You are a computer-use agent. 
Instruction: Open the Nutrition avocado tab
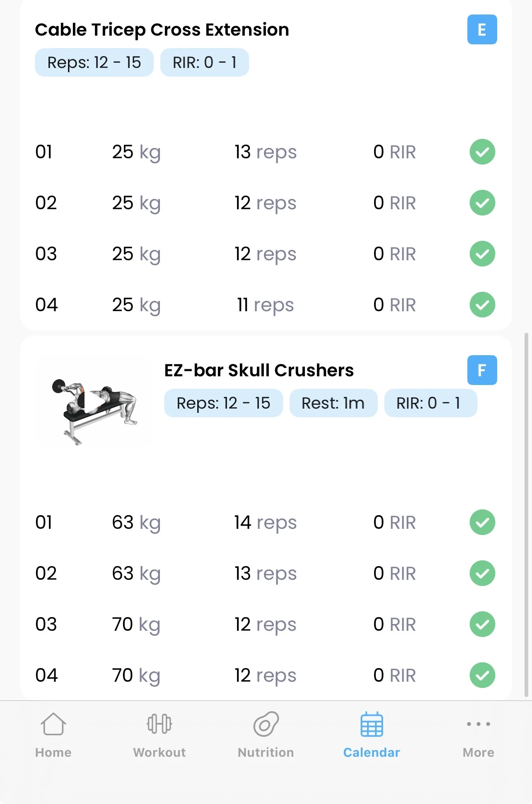click(266, 724)
